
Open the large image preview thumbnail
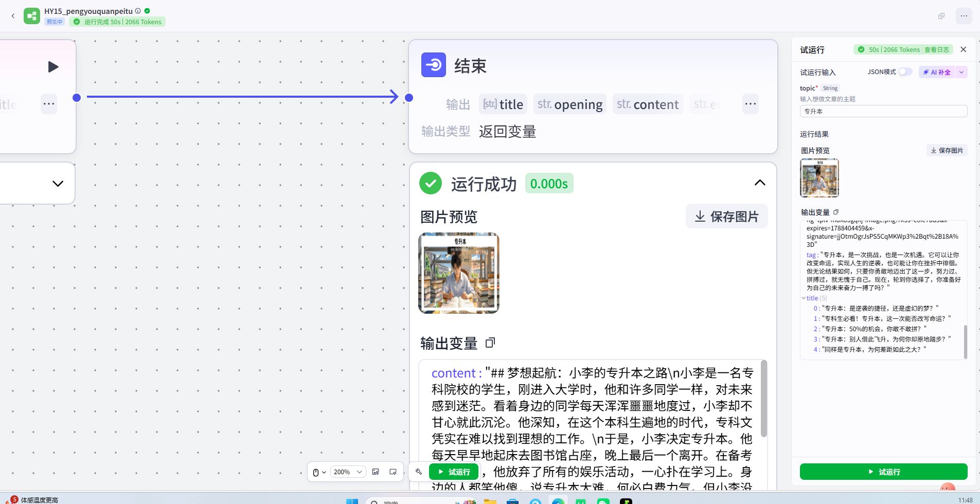tap(459, 273)
